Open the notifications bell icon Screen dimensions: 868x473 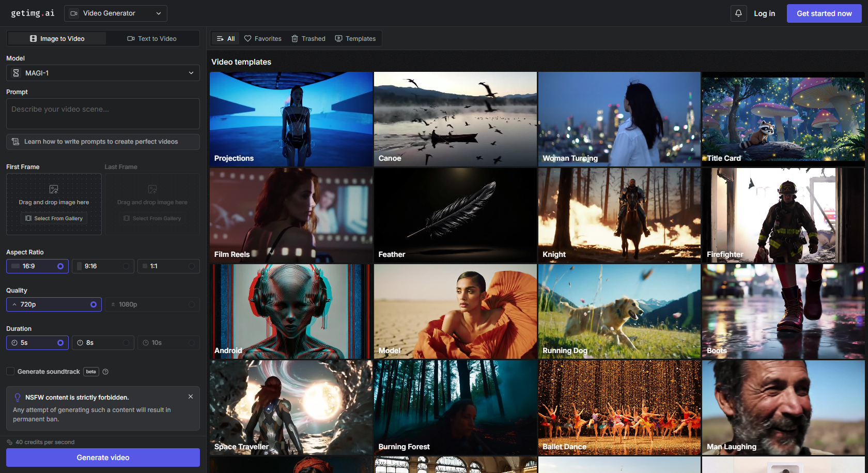738,13
